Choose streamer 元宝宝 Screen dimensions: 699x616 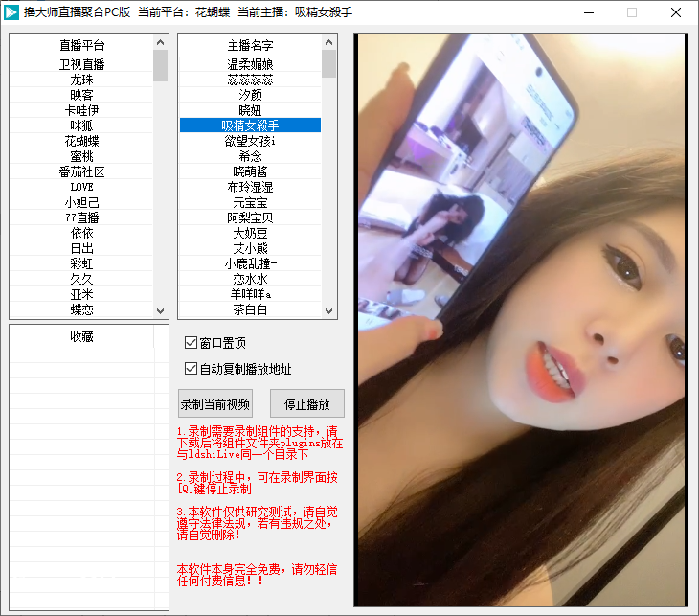coord(250,202)
